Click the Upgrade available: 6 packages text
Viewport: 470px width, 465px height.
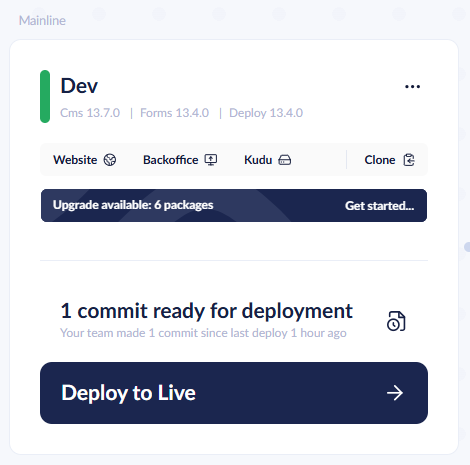(x=133, y=205)
